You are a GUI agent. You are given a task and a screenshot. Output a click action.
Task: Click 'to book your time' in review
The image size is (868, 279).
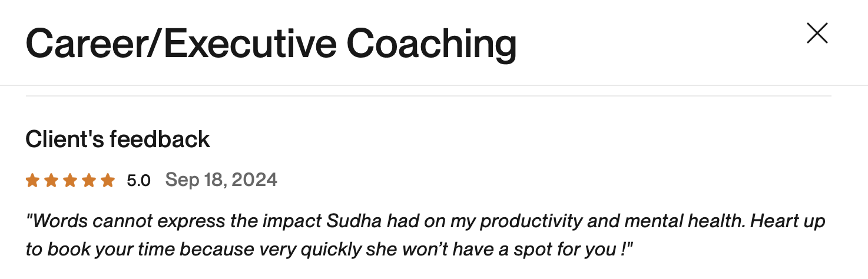101,249
